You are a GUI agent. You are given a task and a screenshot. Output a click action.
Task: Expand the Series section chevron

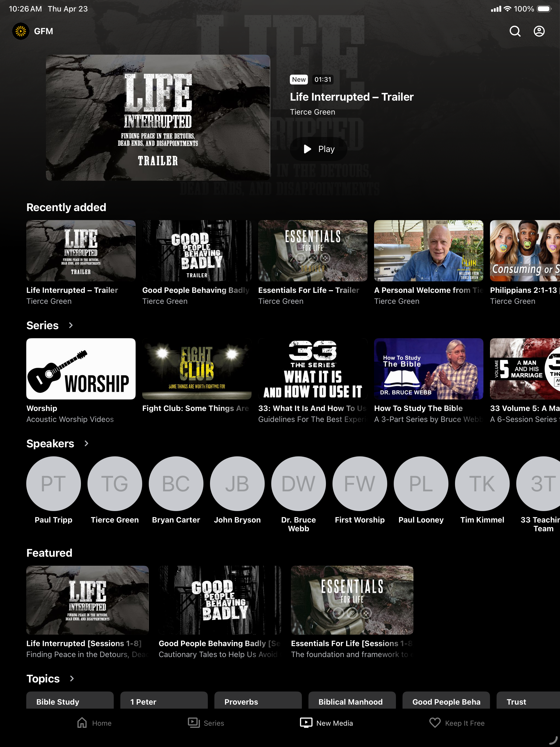click(71, 325)
